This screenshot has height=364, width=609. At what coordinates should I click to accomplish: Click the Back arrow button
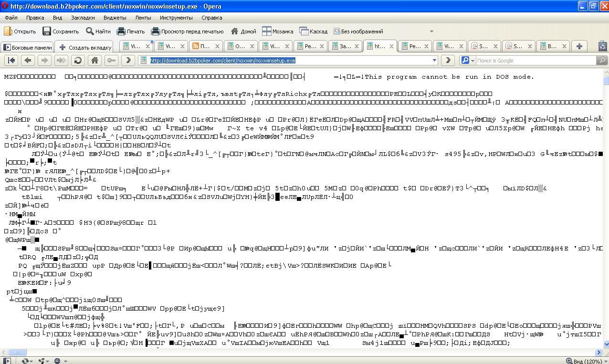[28, 60]
